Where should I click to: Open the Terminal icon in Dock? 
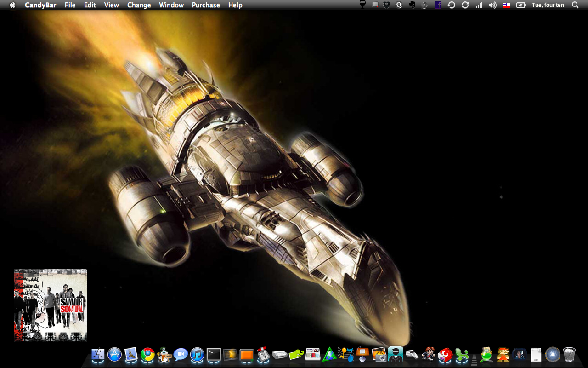tap(214, 354)
